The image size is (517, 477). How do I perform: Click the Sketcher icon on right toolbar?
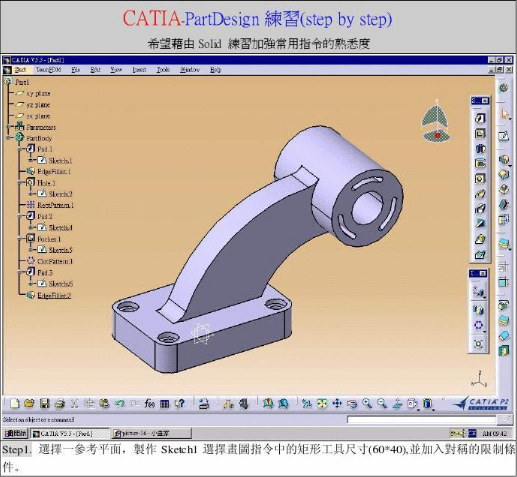click(504, 136)
